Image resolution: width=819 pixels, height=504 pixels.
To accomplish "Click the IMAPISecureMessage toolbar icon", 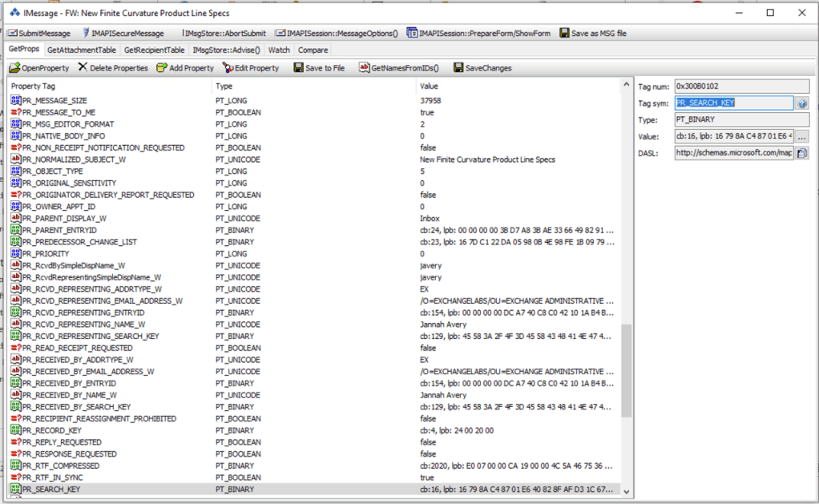I will [x=86, y=34].
